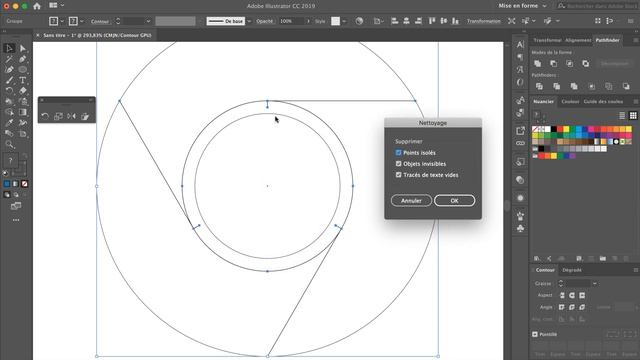Click Annuler in Nettoyage dialog
Screen dimensions: 640x360
tap(411, 200)
